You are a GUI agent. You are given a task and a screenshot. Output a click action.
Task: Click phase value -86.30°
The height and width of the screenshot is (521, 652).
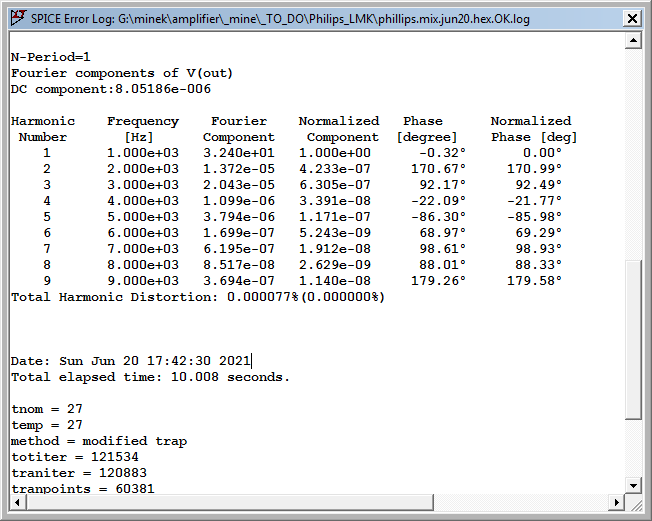(438, 217)
